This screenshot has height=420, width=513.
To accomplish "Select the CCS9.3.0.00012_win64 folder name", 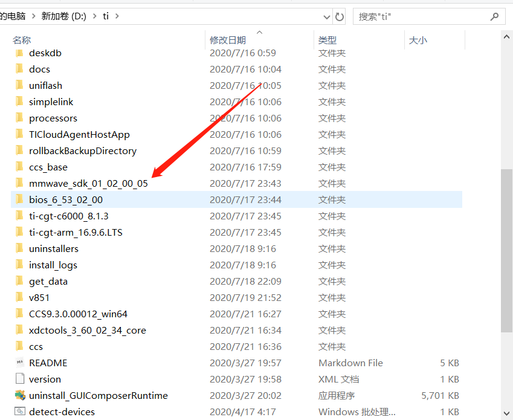I will (x=78, y=314).
